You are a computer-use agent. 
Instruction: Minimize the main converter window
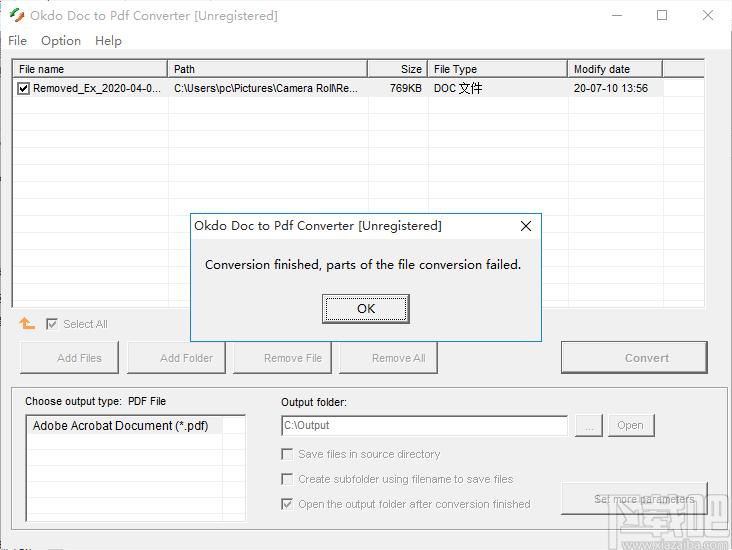[x=617, y=15]
